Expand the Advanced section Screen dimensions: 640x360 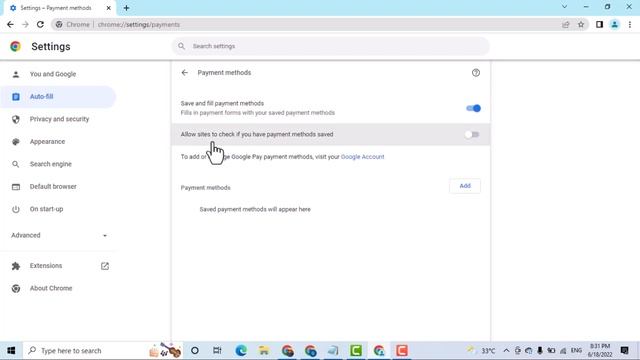coord(59,235)
